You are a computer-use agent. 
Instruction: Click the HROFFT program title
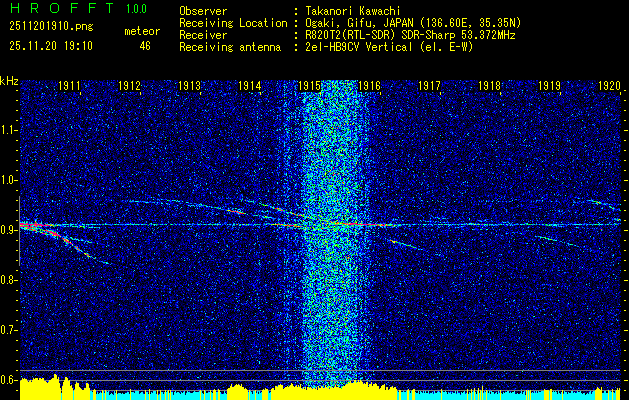pyautogui.click(x=62, y=8)
